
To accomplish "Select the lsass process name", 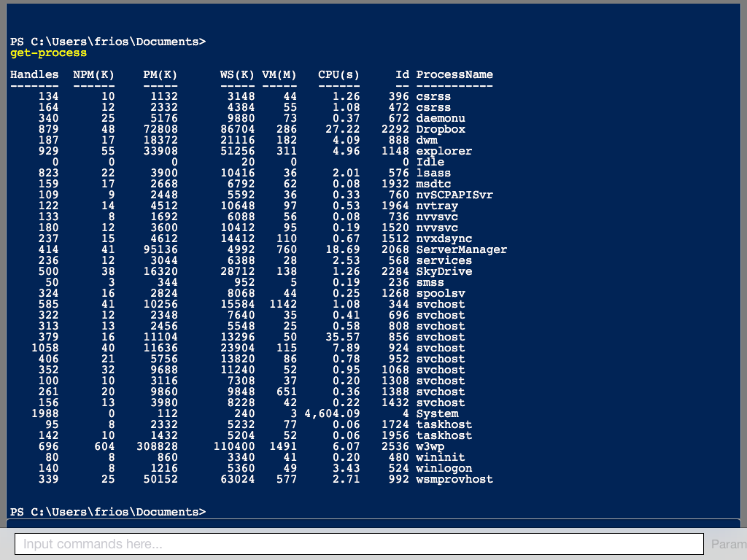I will coord(433,174).
